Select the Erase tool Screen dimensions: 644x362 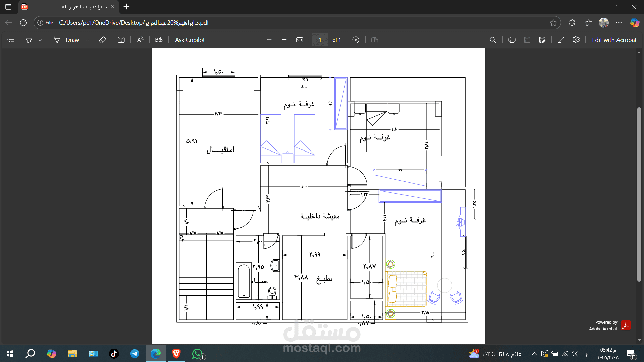(x=102, y=40)
